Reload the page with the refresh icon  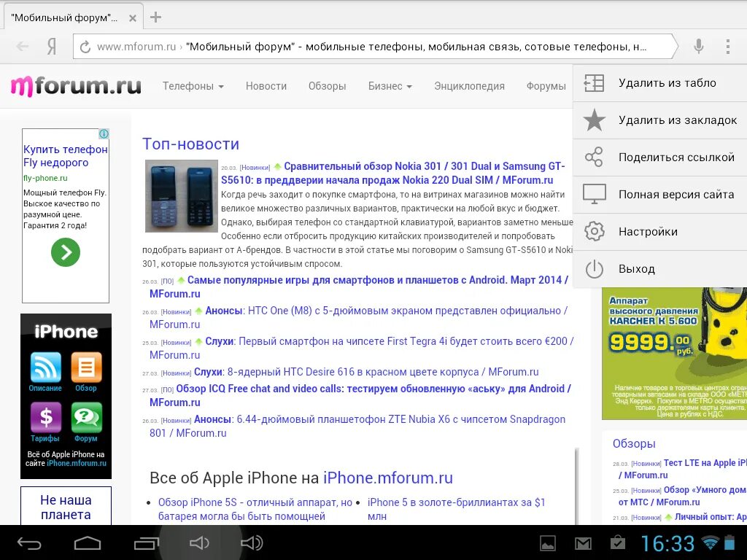click(x=85, y=47)
